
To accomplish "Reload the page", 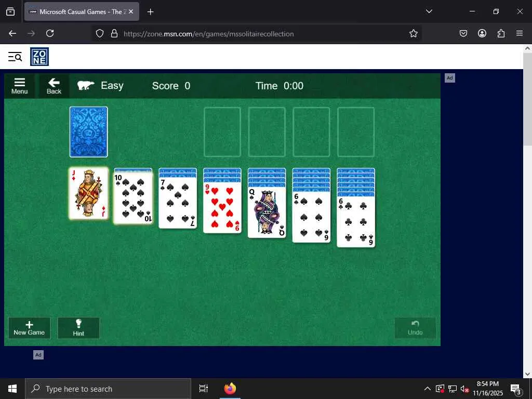I will click(50, 33).
